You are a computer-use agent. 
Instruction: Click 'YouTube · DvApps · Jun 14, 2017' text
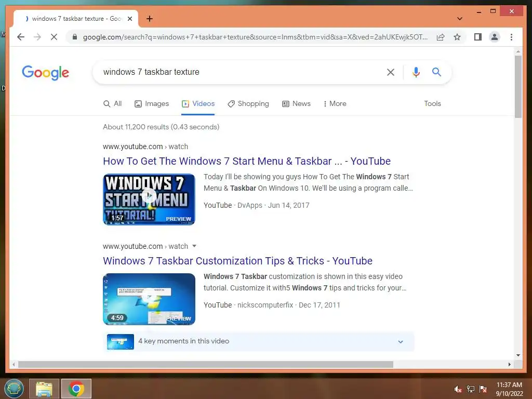(x=257, y=205)
